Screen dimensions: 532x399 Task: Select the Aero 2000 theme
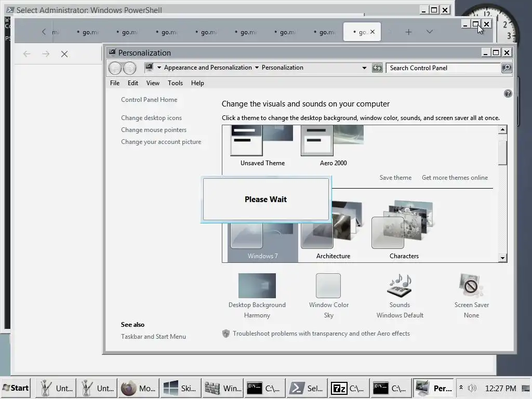(x=333, y=146)
